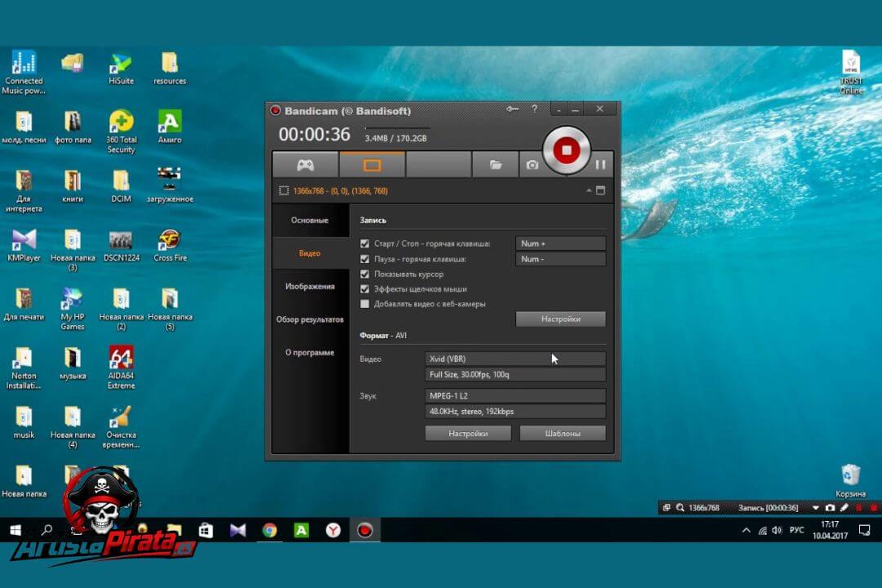Launch Chrome from the taskbar
The width and height of the screenshot is (882, 588).
coord(269,530)
